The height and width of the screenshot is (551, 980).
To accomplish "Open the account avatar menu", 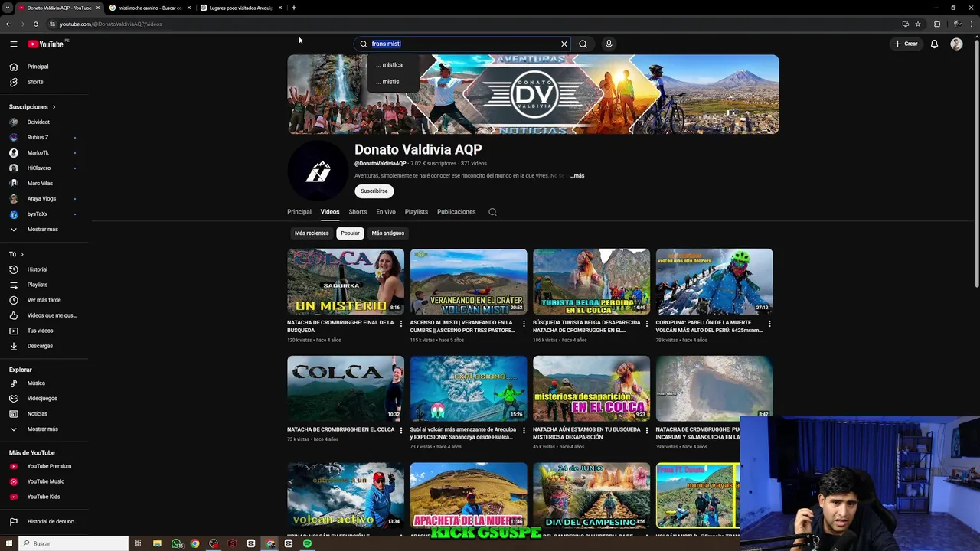I will [956, 44].
